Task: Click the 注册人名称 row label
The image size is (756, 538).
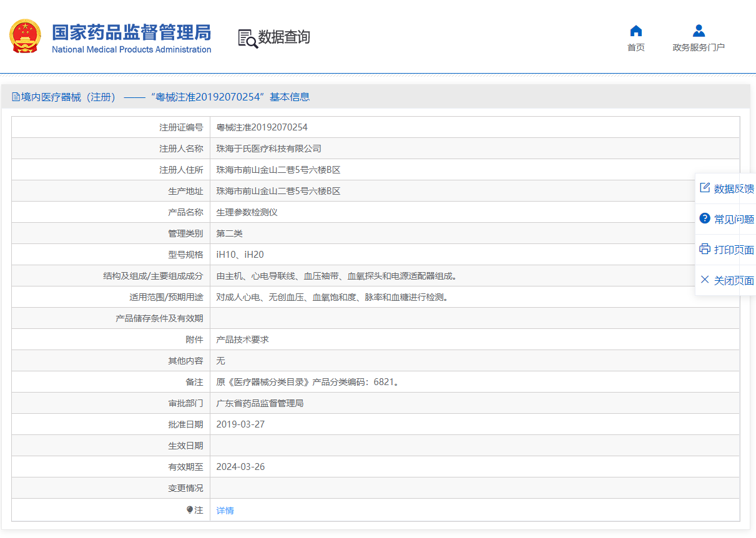Action: (182, 149)
